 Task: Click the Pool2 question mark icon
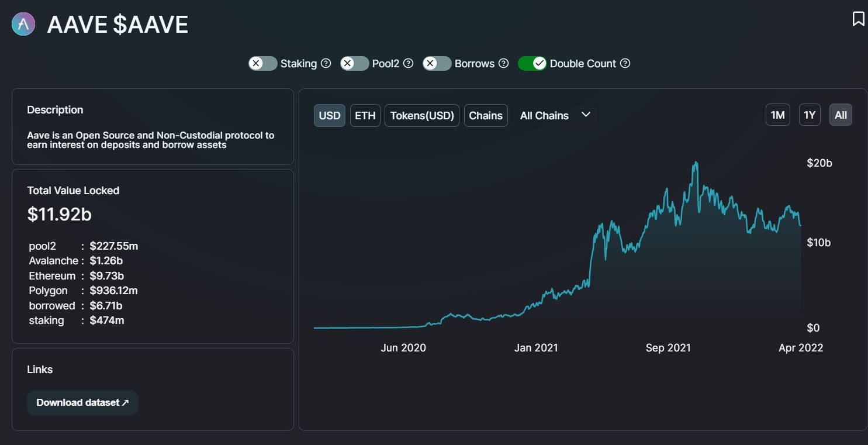(409, 63)
